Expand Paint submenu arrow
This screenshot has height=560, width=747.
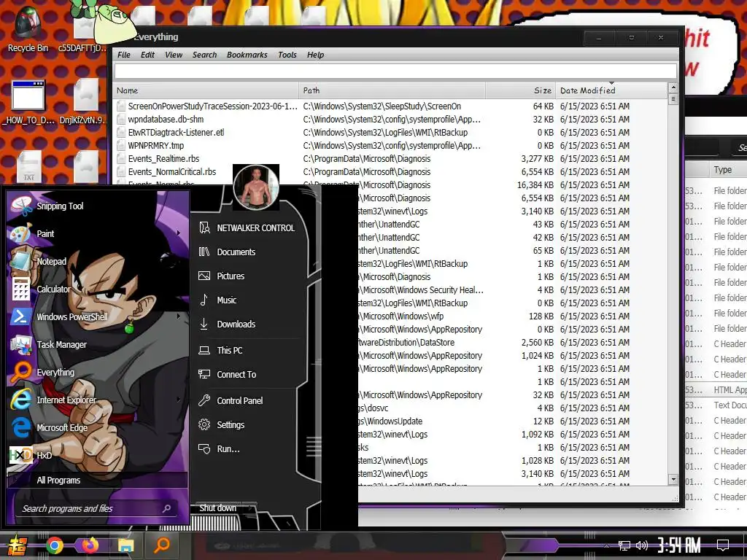(179, 233)
